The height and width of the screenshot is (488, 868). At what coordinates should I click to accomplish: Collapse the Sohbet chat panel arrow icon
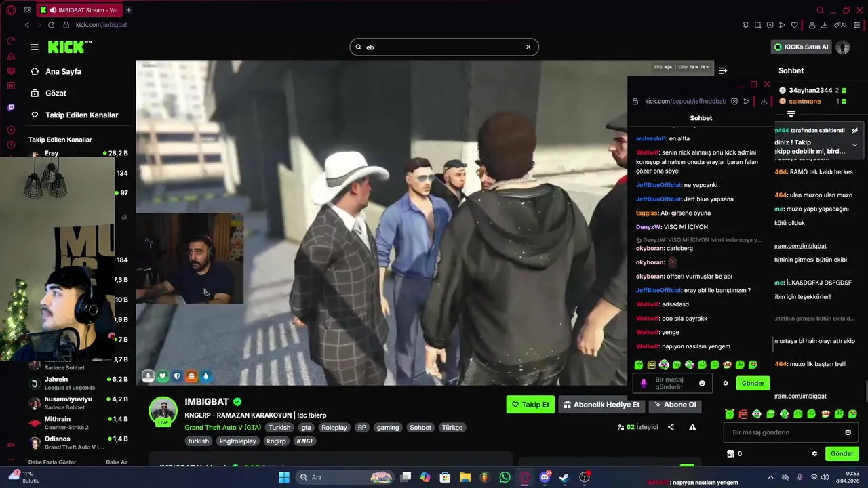(x=723, y=70)
